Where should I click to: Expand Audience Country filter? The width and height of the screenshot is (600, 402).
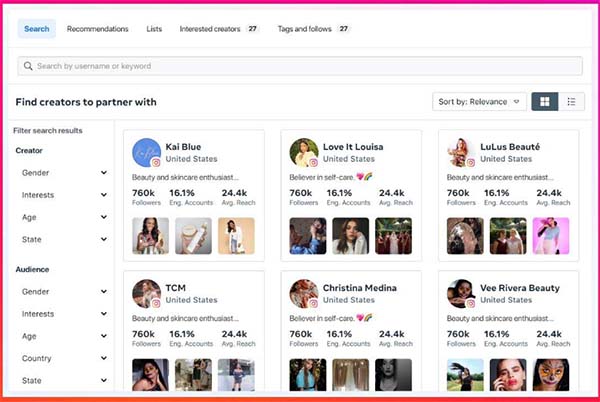[64, 358]
